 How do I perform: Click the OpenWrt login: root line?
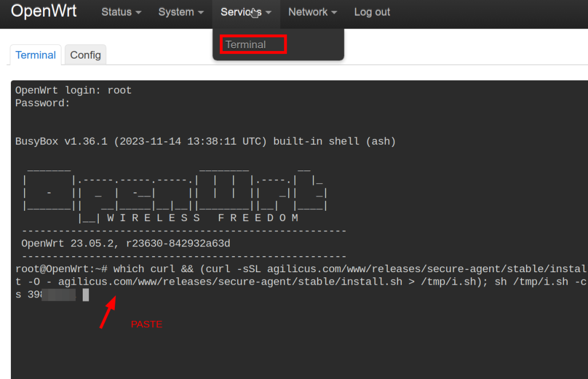pyautogui.click(x=73, y=91)
